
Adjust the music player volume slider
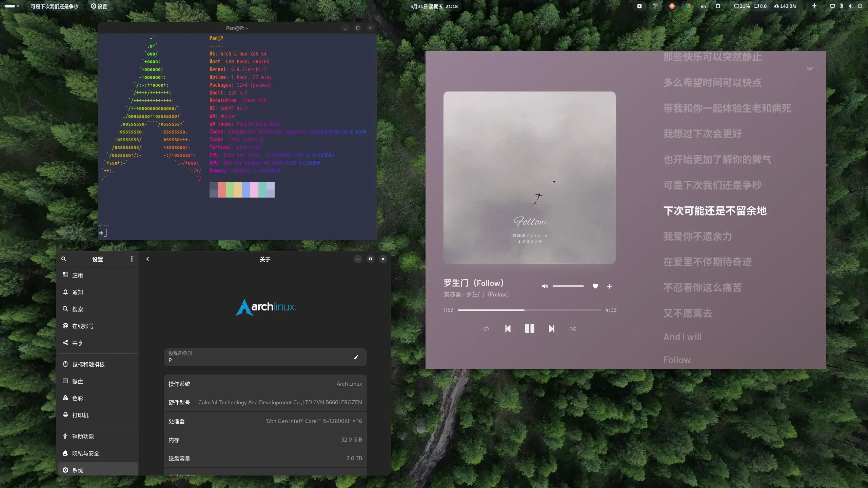pos(568,286)
